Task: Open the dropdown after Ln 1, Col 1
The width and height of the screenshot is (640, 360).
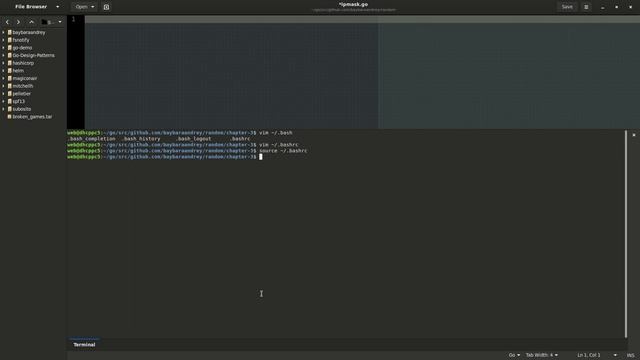Action: tap(615, 355)
